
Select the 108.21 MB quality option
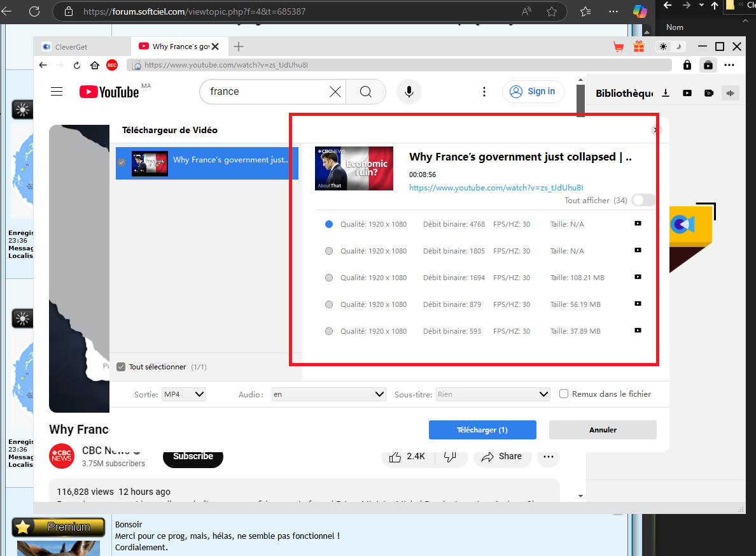(329, 278)
